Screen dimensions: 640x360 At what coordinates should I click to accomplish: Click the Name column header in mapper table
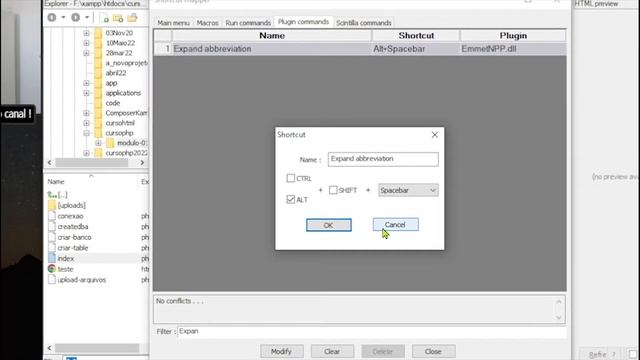coord(272,36)
